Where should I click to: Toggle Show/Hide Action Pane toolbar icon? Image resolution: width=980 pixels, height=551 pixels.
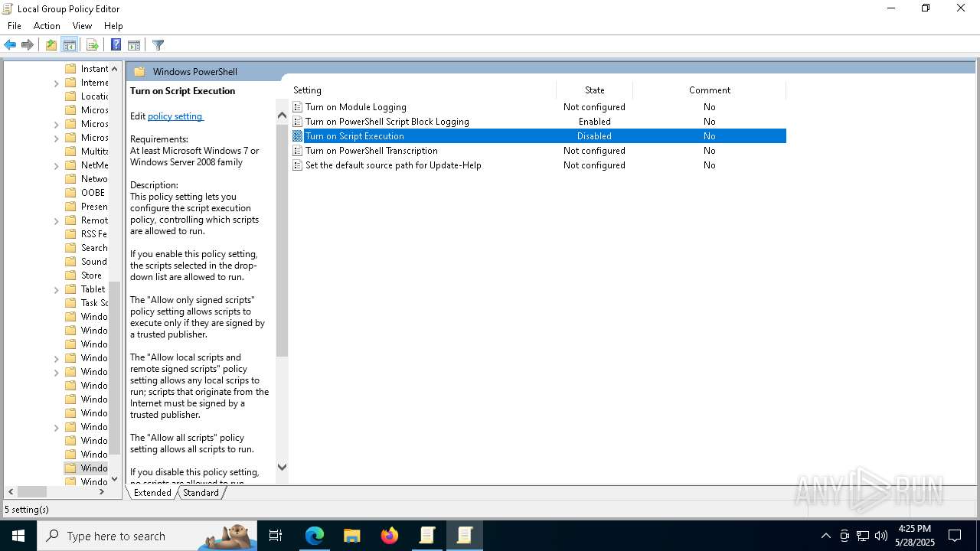click(134, 45)
